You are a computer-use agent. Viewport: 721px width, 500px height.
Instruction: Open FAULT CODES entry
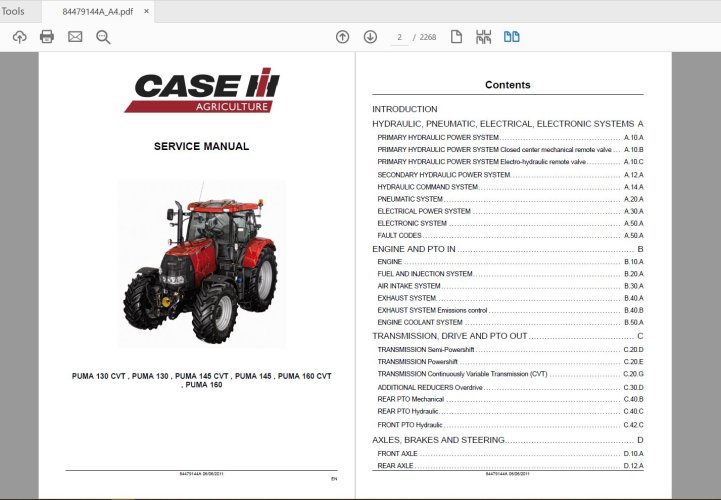pyautogui.click(x=510, y=236)
